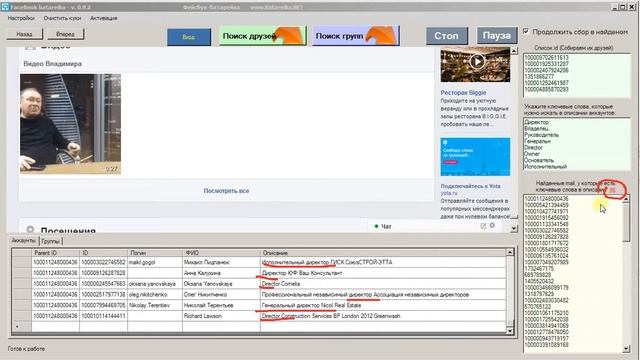640x360 pixels.
Task: Toggle the Продолжить сбор в найденном checkbox
Action: tap(526, 31)
